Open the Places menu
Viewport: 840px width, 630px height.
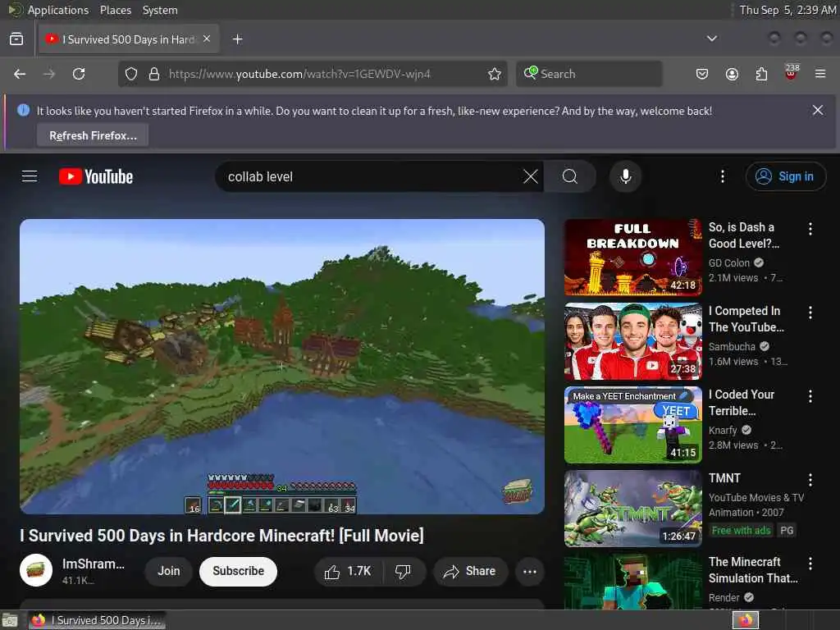(115, 10)
